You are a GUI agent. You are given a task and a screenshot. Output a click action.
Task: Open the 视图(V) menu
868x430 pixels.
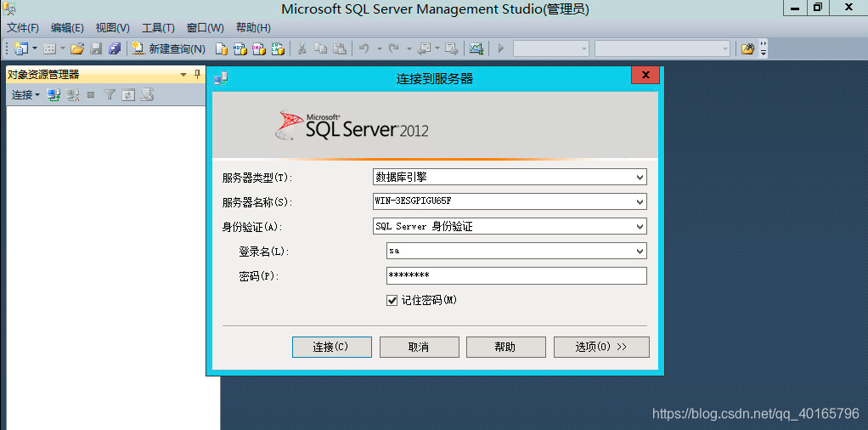click(112, 28)
